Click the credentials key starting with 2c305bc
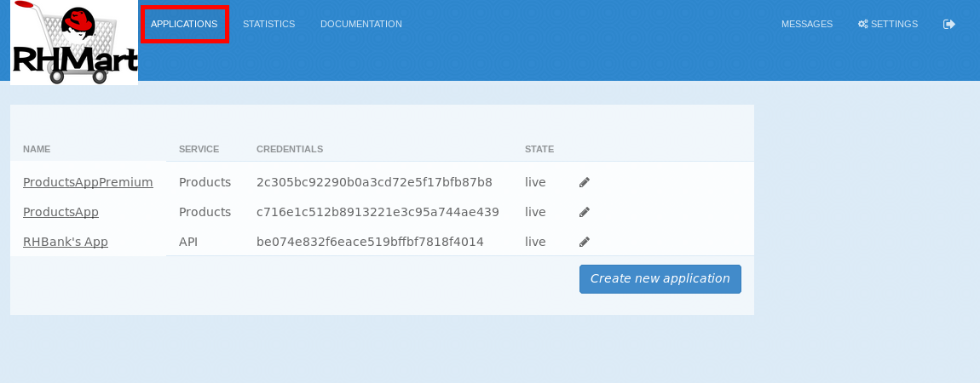The image size is (980, 383). [374, 182]
